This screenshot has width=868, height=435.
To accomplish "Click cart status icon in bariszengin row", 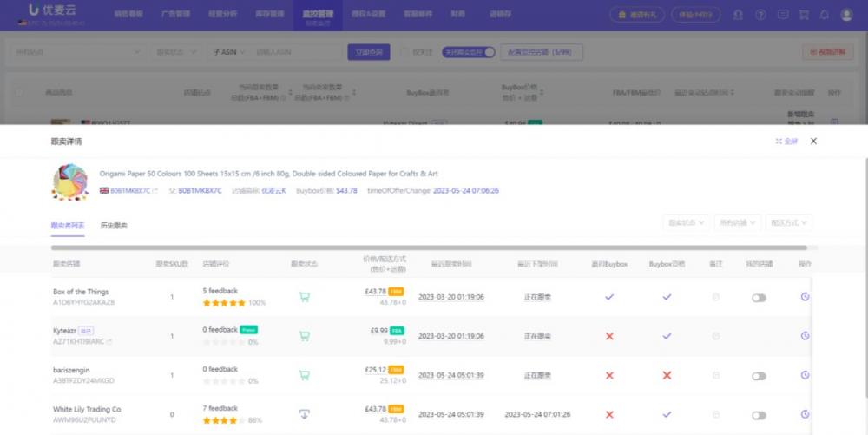I will pyautogui.click(x=304, y=375).
